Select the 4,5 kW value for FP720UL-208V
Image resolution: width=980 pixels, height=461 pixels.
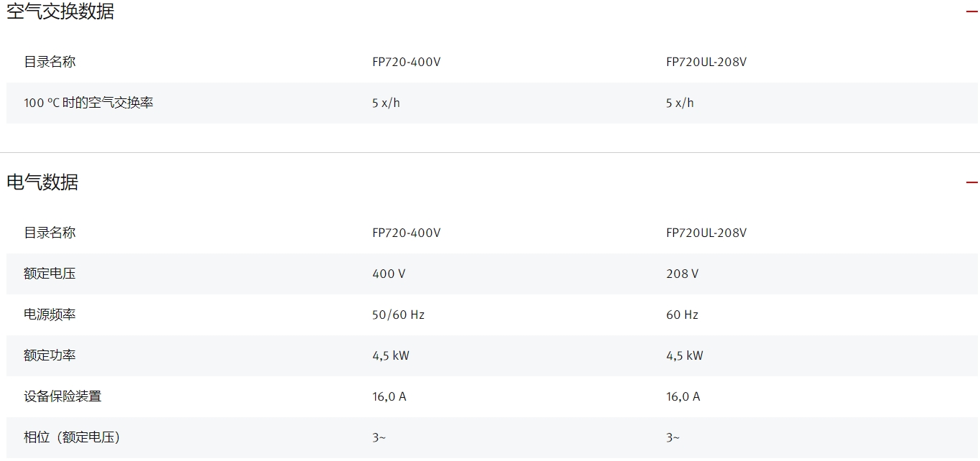point(684,355)
